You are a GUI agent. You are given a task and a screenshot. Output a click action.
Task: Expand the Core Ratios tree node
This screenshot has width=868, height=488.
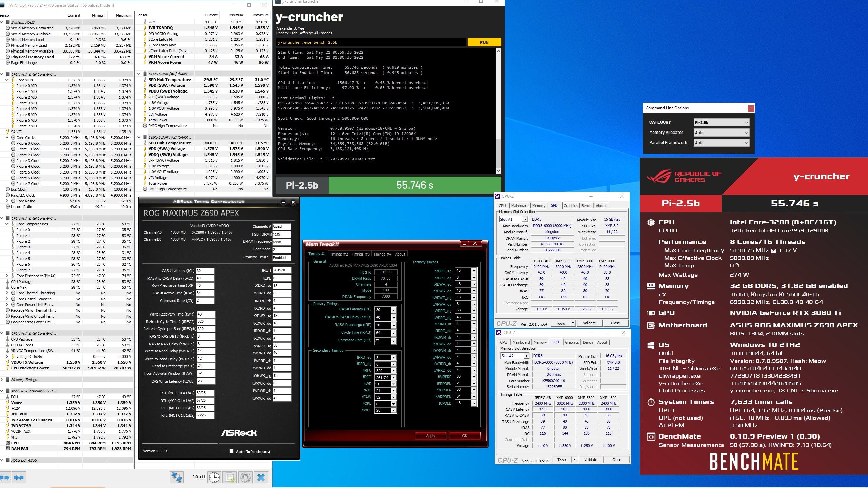(x=7, y=201)
